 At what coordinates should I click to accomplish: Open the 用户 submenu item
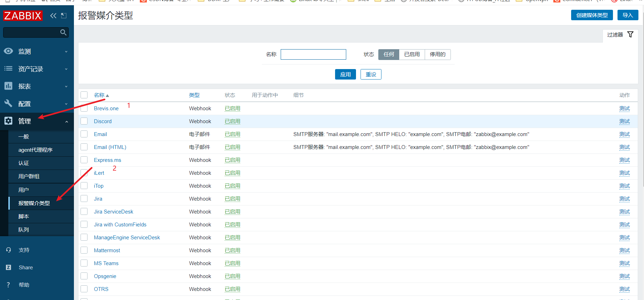pos(41,190)
